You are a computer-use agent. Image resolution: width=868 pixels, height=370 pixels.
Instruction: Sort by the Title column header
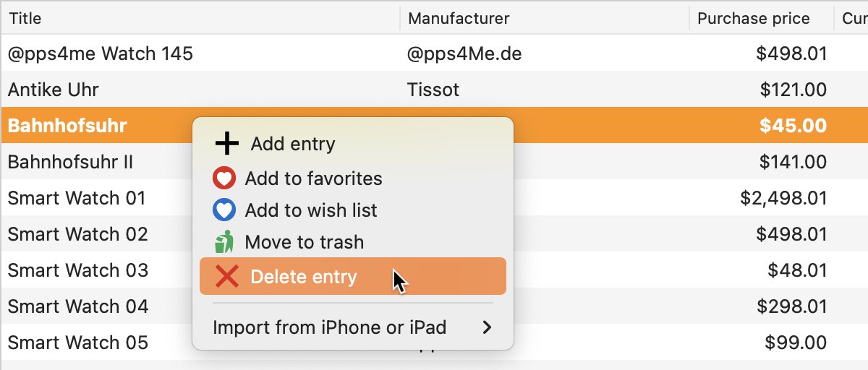tap(200, 18)
